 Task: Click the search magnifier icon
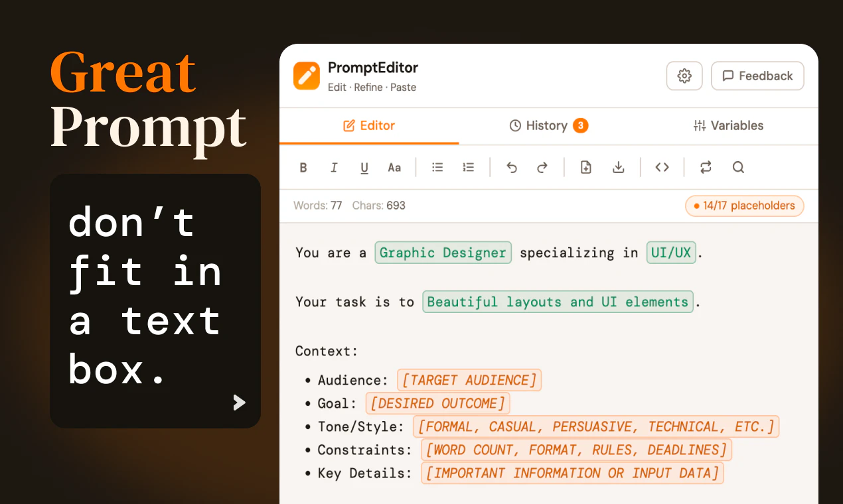click(738, 168)
